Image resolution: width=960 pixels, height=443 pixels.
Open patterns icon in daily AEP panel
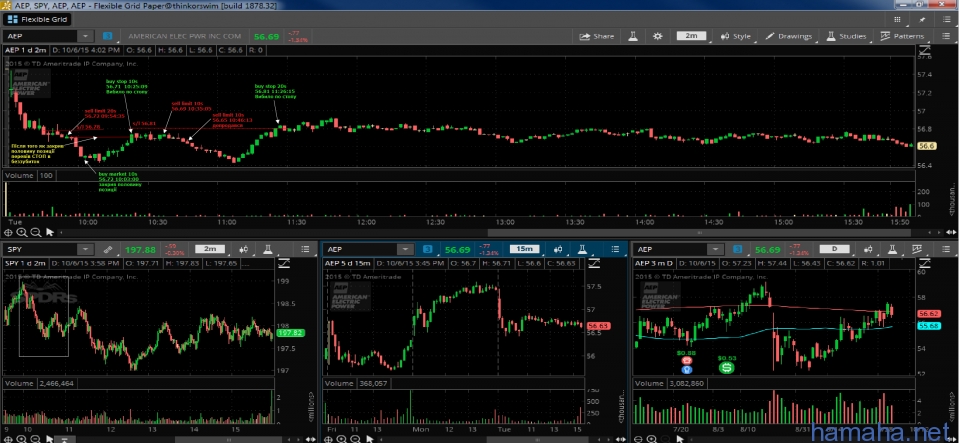pyautogui.click(x=917, y=250)
